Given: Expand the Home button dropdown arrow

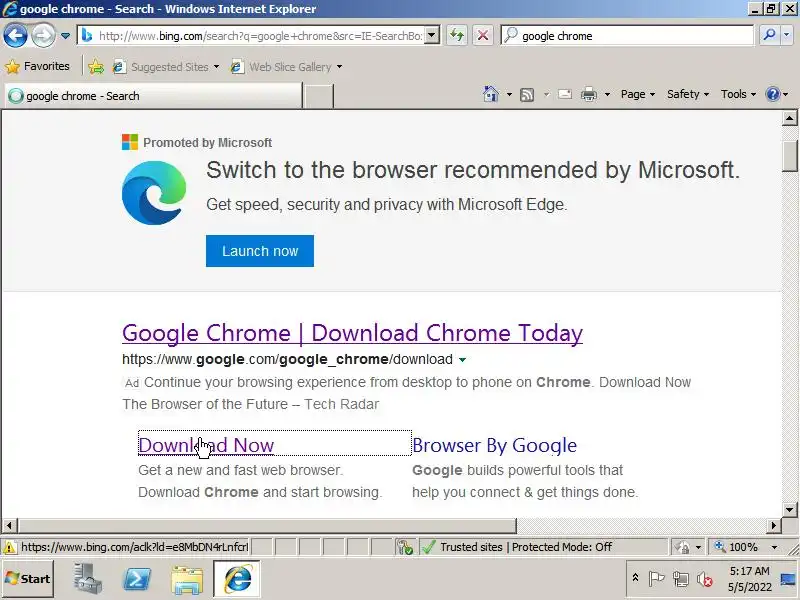Looking at the screenshot, I should pos(509,94).
